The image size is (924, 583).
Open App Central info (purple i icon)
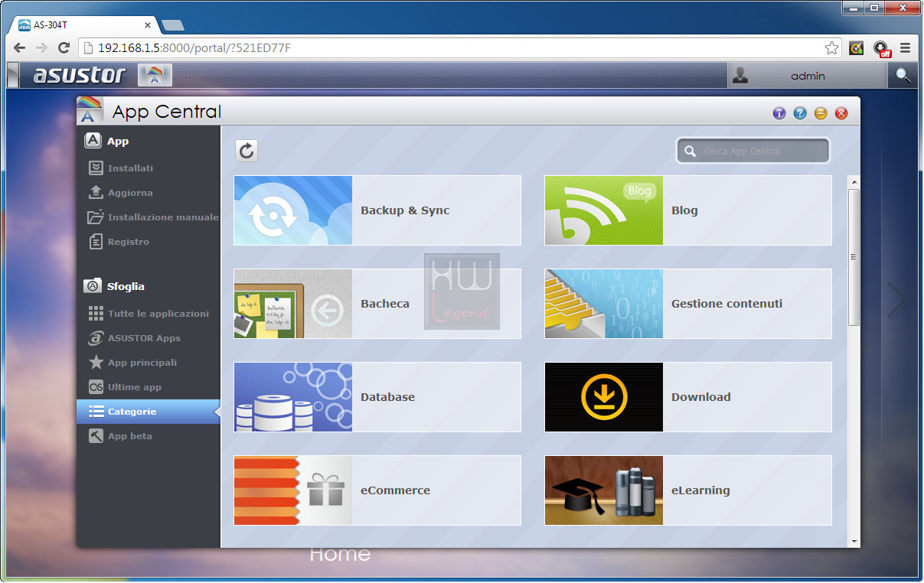pos(779,113)
